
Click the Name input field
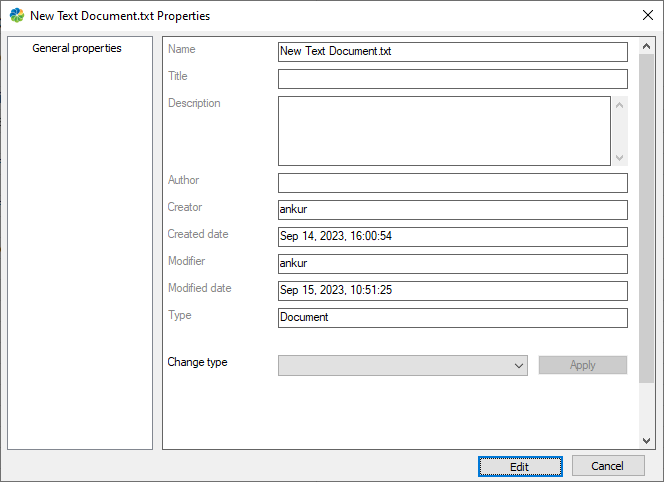point(452,52)
